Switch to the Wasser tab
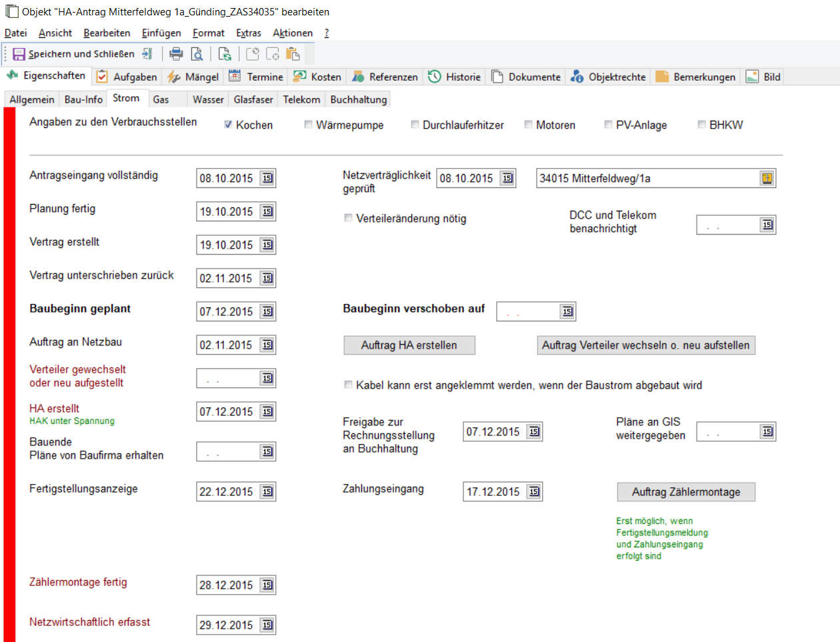 coord(208,99)
